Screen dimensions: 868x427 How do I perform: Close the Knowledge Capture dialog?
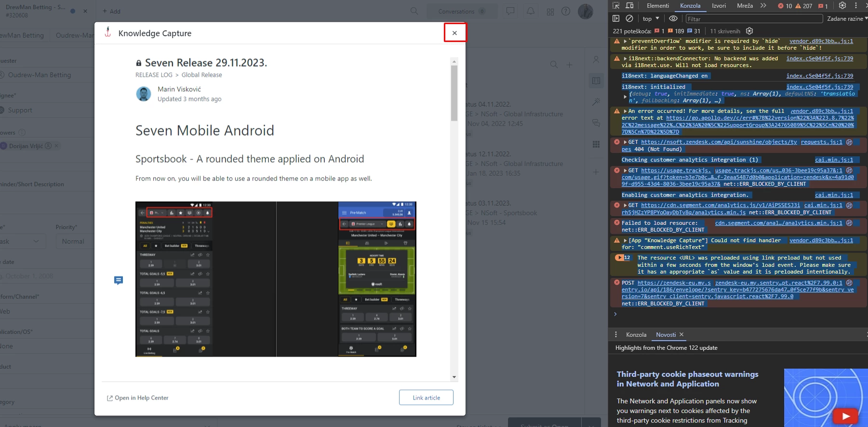coord(454,33)
